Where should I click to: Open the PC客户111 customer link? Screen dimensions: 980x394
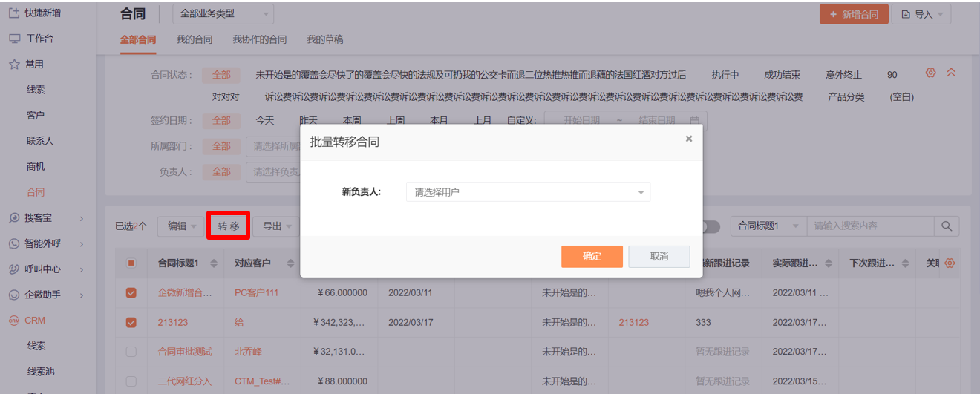pos(256,293)
